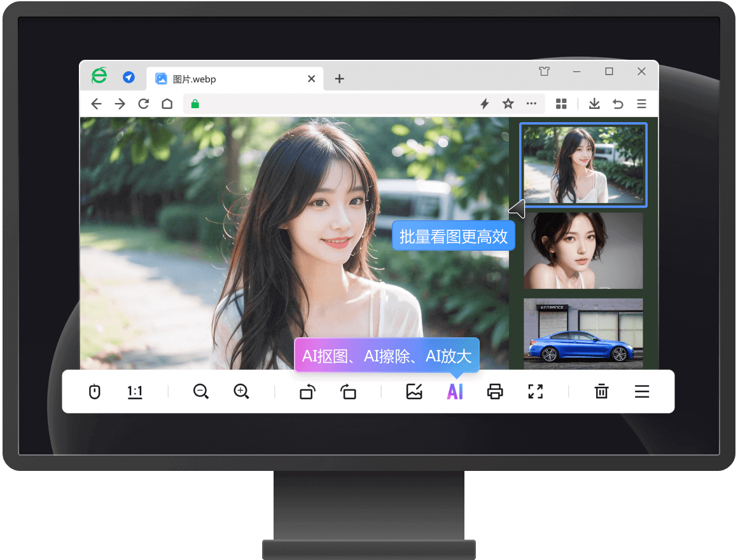
Task: Click the bookmark star in the address bar
Action: [508, 103]
